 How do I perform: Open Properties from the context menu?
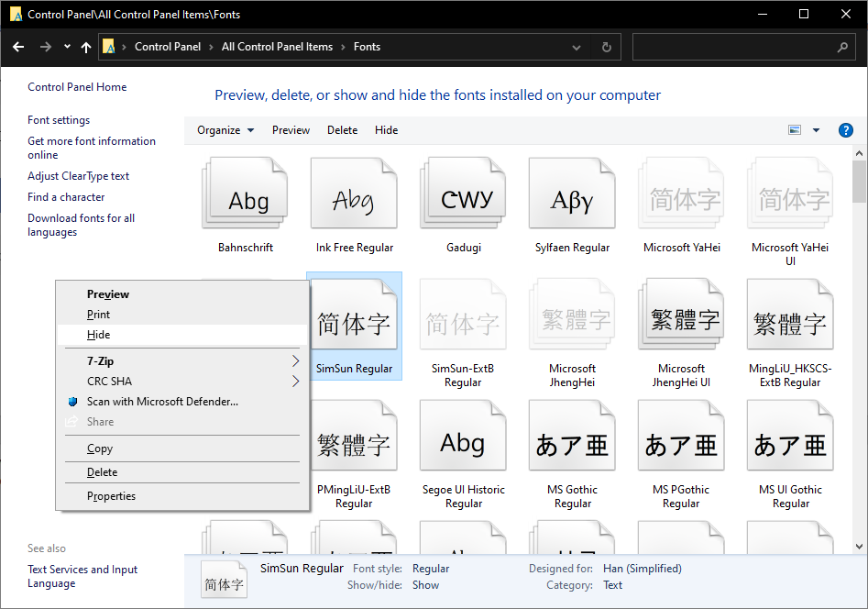(x=182, y=496)
